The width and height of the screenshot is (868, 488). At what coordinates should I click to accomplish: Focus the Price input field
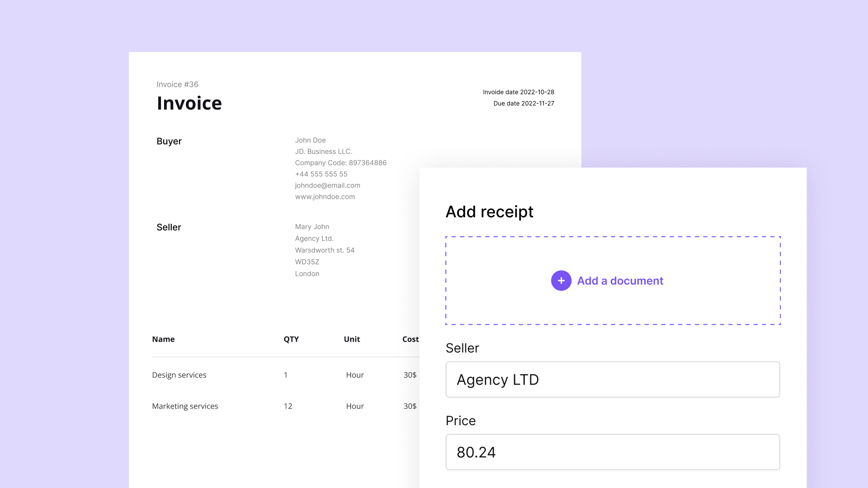point(613,452)
